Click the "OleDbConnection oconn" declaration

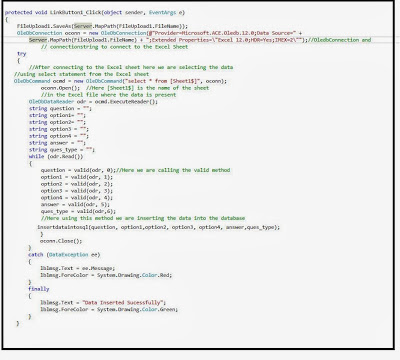click(x=48, y=33)
